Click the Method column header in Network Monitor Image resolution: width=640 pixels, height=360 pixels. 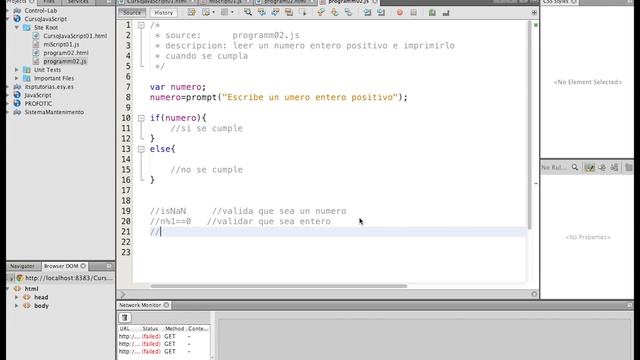tap(174, 329)
